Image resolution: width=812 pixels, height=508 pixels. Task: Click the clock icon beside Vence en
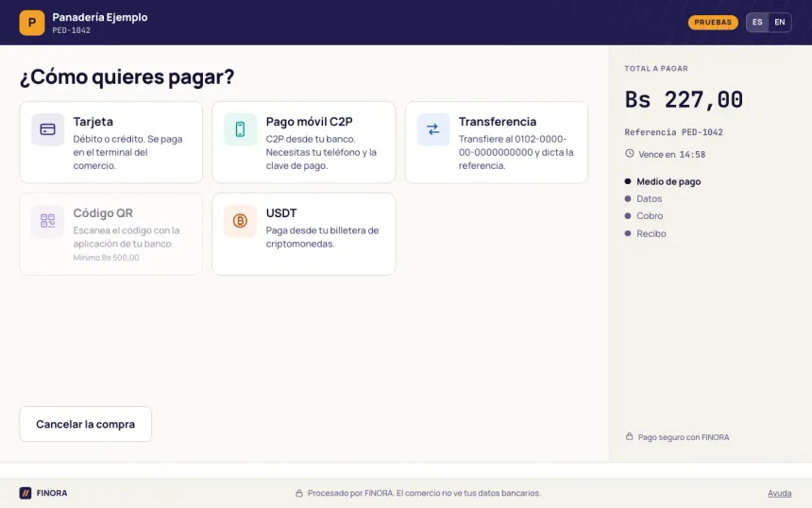[629, 153]
